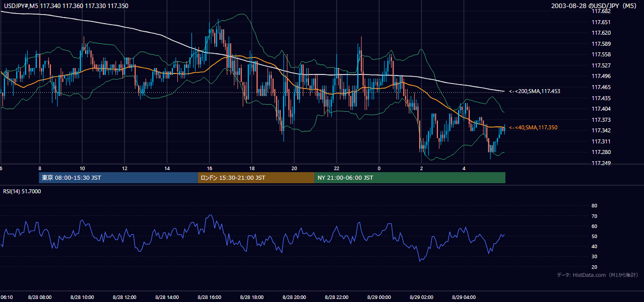Click price axis value 117.373

(601, 120)
